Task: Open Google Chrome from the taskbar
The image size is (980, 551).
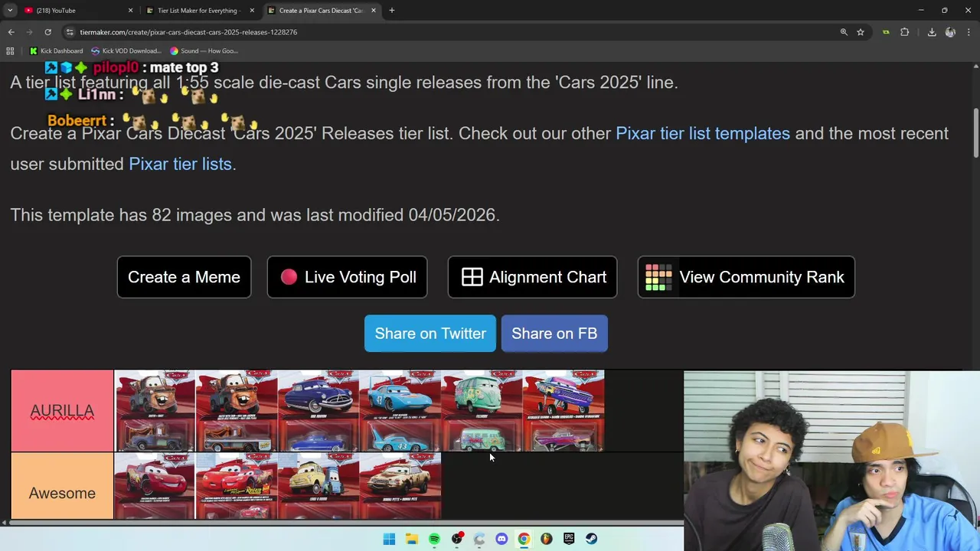Action: [524, 539]
